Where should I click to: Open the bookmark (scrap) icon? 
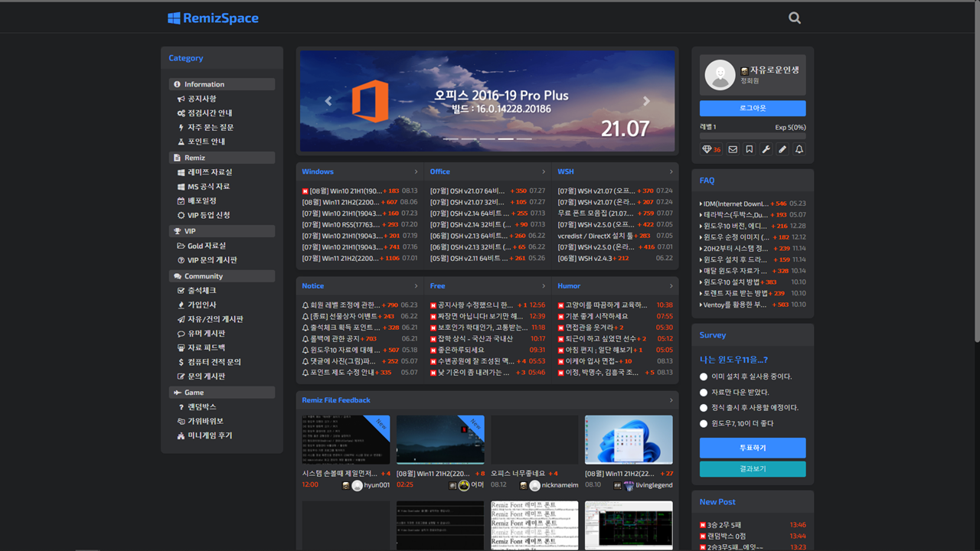750,149
